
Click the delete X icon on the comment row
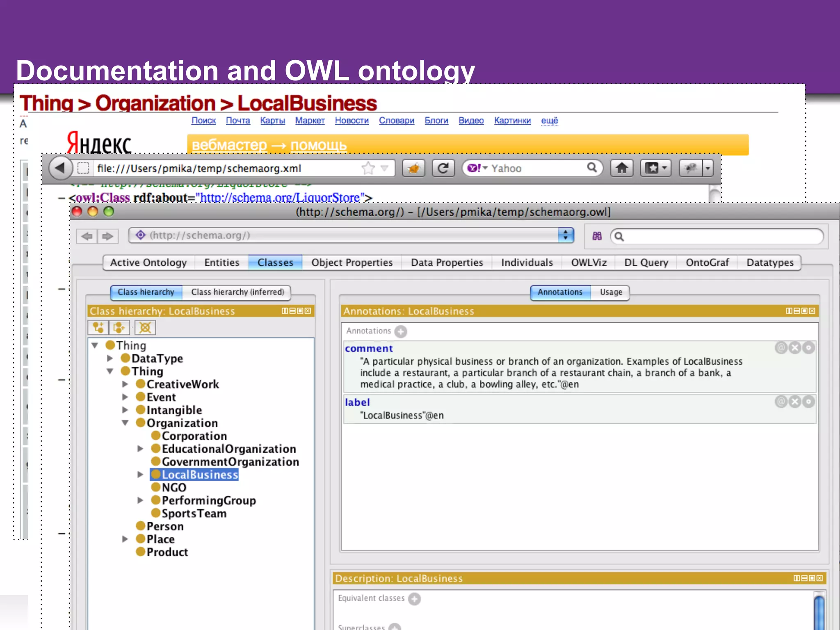pyautogui.click(x=795, y=348)
